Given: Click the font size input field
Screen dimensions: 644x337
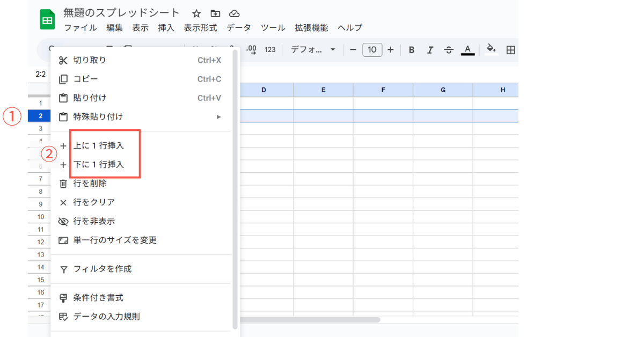Looking at the screenshot, I should pyautogui.click(x=372, y=50).
